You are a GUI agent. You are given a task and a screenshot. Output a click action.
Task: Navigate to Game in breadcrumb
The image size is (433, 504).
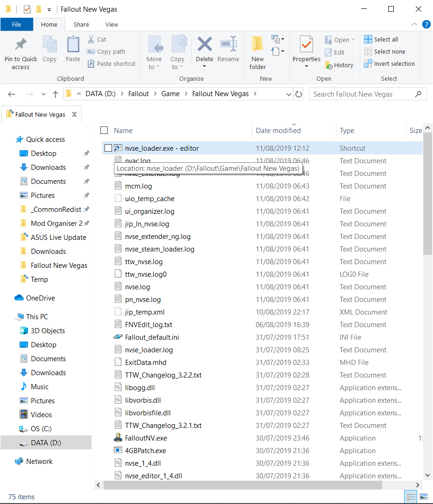[170, 94]
